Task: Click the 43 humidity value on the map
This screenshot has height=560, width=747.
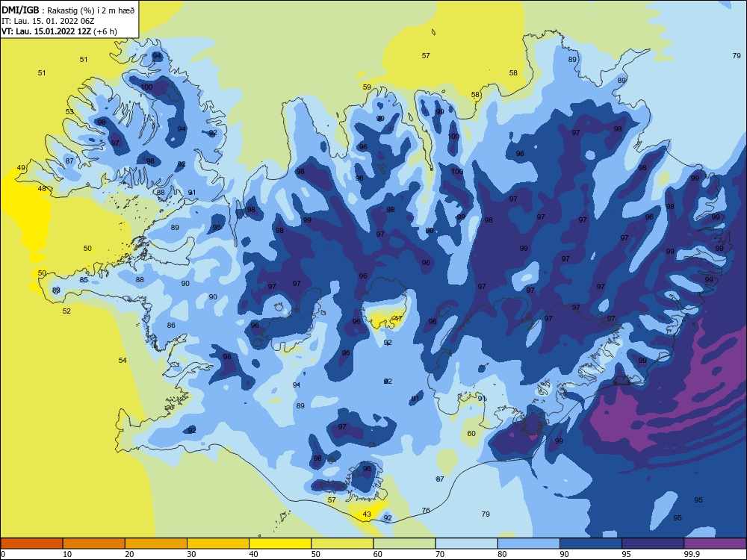Action: pos(367,514)
